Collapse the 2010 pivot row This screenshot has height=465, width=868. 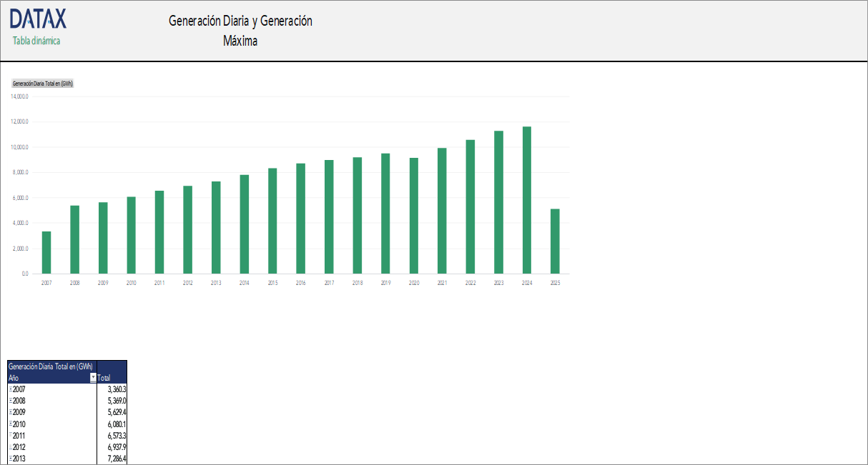point(10,424)
